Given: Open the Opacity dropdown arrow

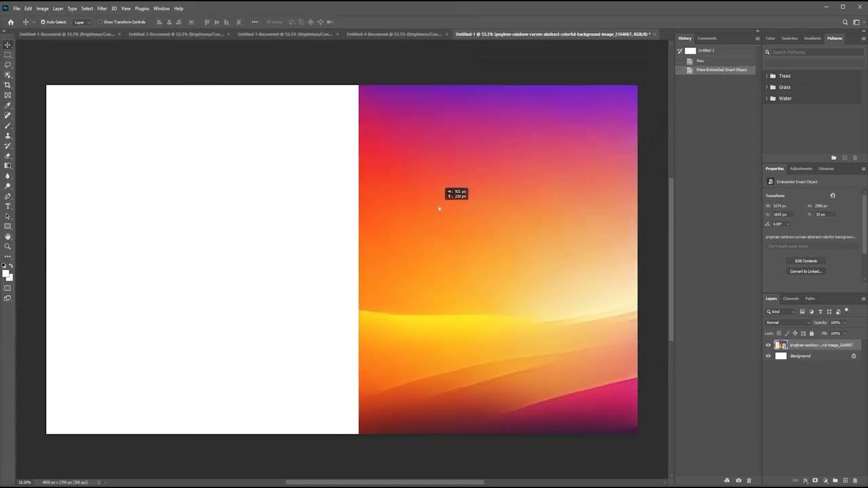Looking at the screenshot, I should click(845, 323).
